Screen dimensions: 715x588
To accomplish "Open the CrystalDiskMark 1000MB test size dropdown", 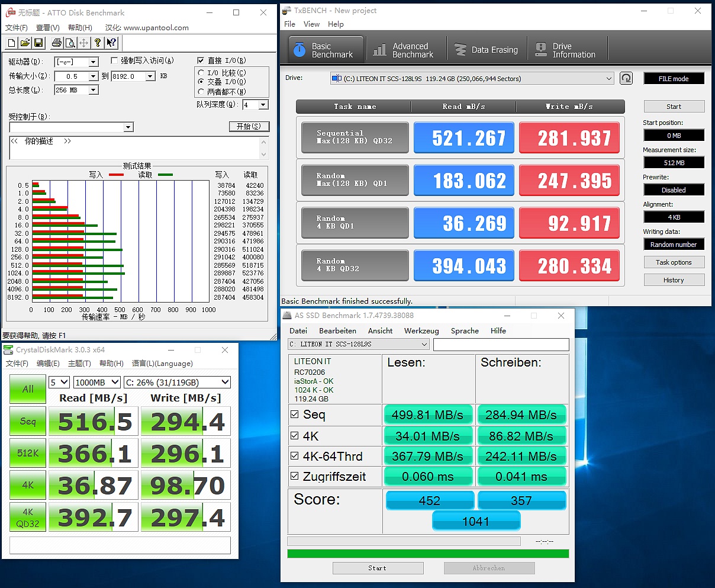I will pos(115,383).
